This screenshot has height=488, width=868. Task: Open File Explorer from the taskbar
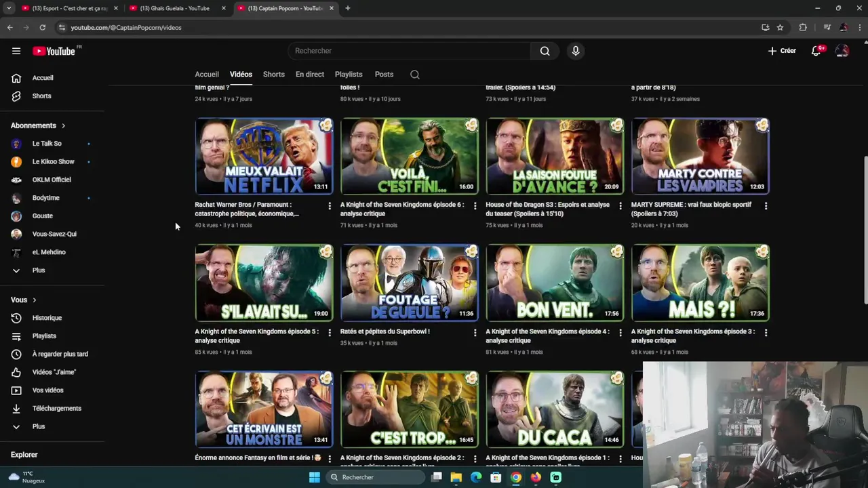point(456,477)
